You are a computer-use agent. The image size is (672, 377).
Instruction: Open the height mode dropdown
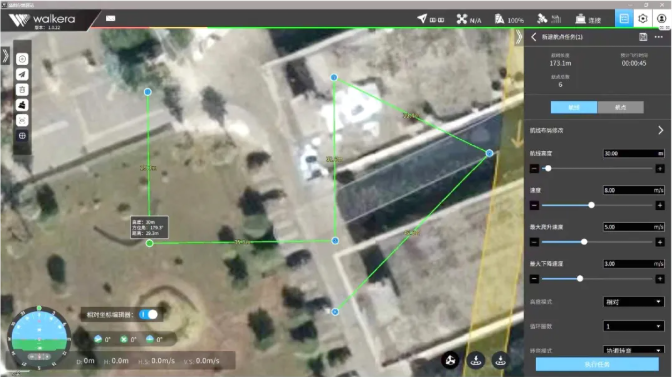click(633, 302)
